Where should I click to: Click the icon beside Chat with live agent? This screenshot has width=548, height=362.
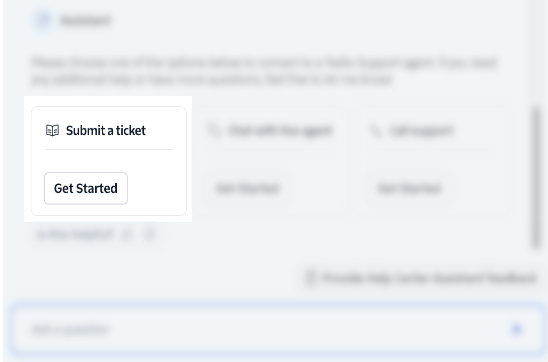tap(214, 130)
